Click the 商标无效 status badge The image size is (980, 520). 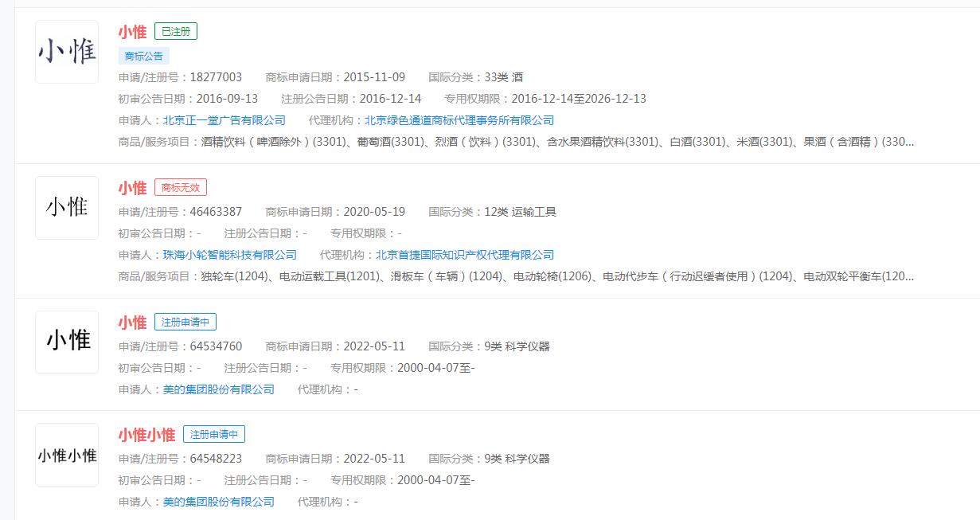tap(181, 188)
